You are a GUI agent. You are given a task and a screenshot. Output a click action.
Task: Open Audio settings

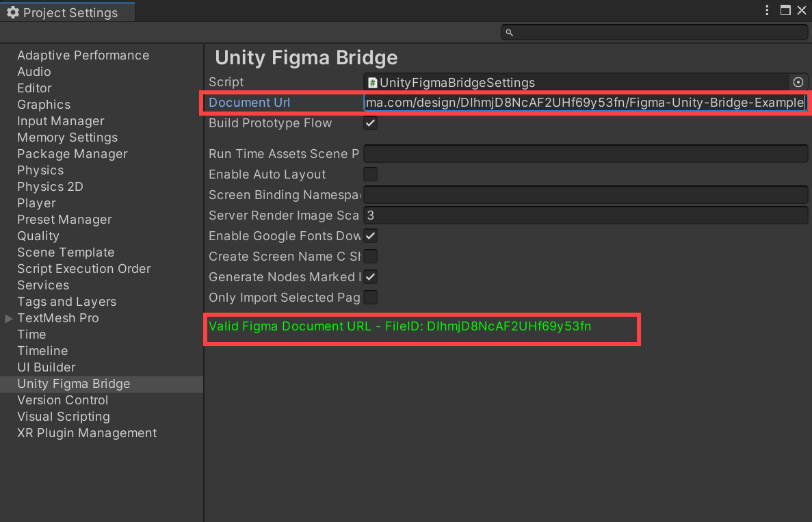[x=34, y=72]
